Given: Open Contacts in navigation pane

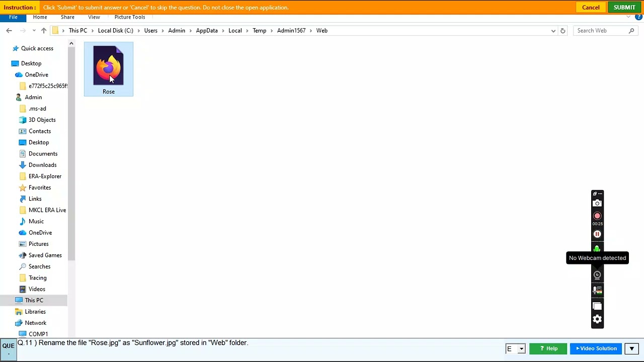Looking at the screenshot, I should click(x=40, y=131).
